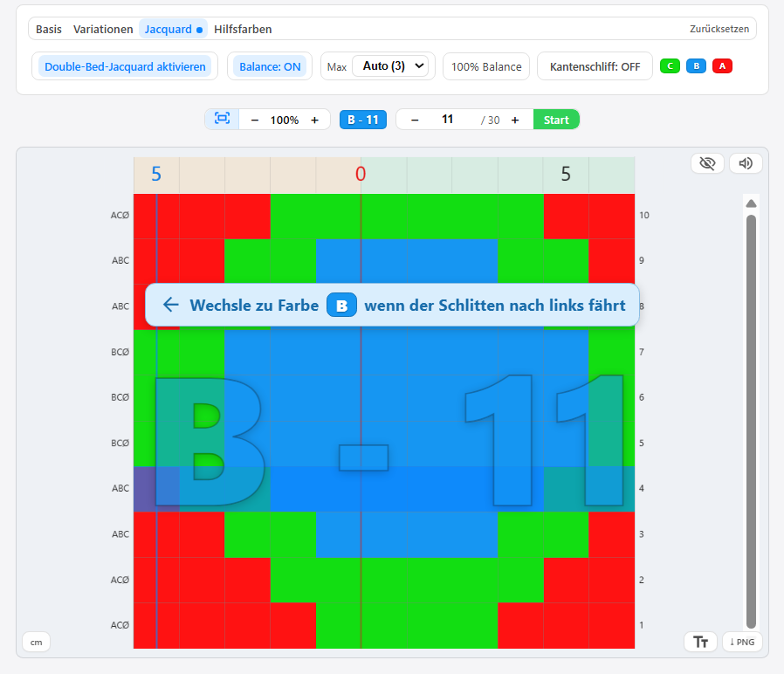784x674 pixels.
Task: Increase row number with plus before Start
Action: [515, 120]
